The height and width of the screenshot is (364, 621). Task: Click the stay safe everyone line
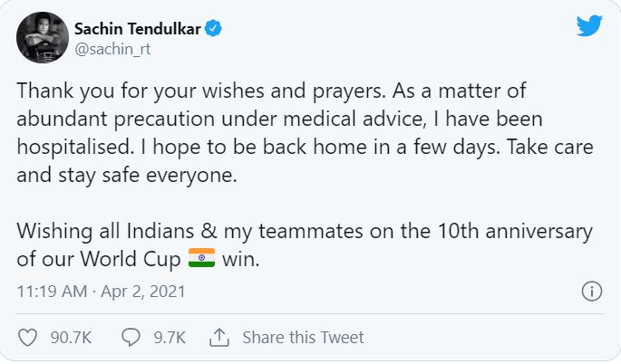tap(127, 176)
